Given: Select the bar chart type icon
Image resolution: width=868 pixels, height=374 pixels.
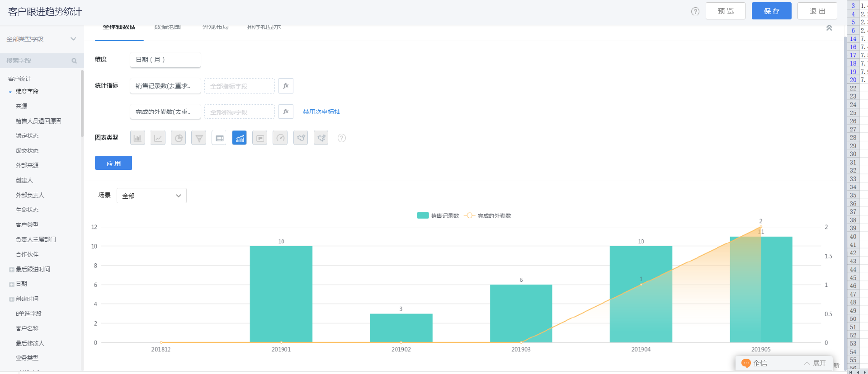Looking at the screenshot, I should pos(137,138).
